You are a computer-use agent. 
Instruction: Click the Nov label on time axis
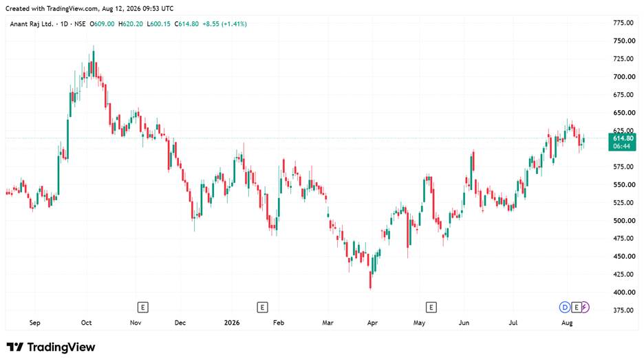pos(136,323)
